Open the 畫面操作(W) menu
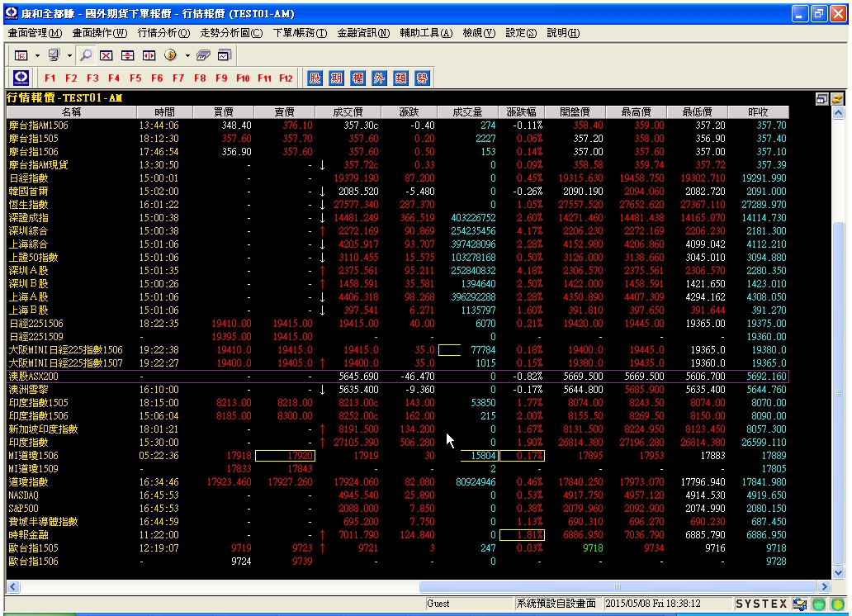Viewport: 852px width, 616px height. coord(99,33)
